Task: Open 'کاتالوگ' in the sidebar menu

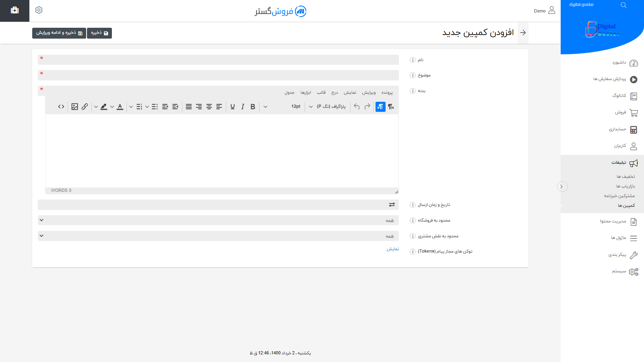Action: tap(619, 96)
